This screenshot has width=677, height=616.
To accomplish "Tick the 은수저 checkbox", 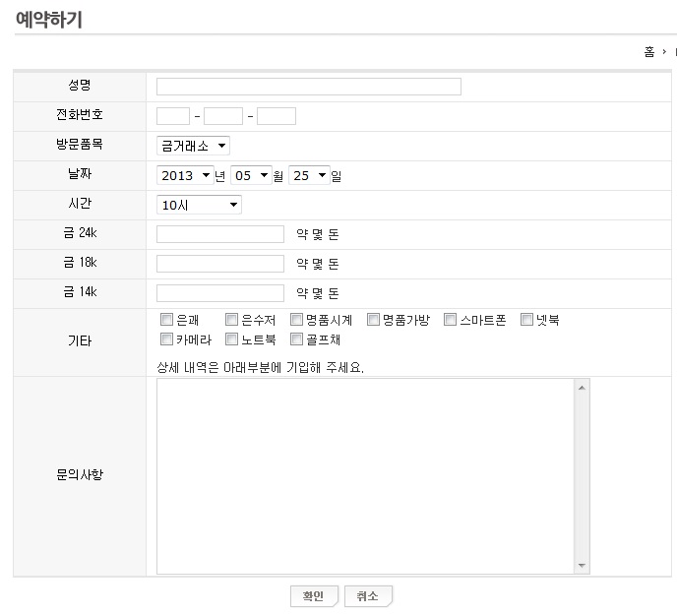I will tap(231, 320).
